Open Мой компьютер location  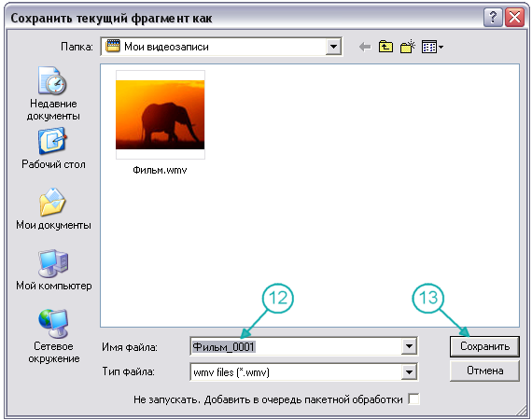[53, 270]
